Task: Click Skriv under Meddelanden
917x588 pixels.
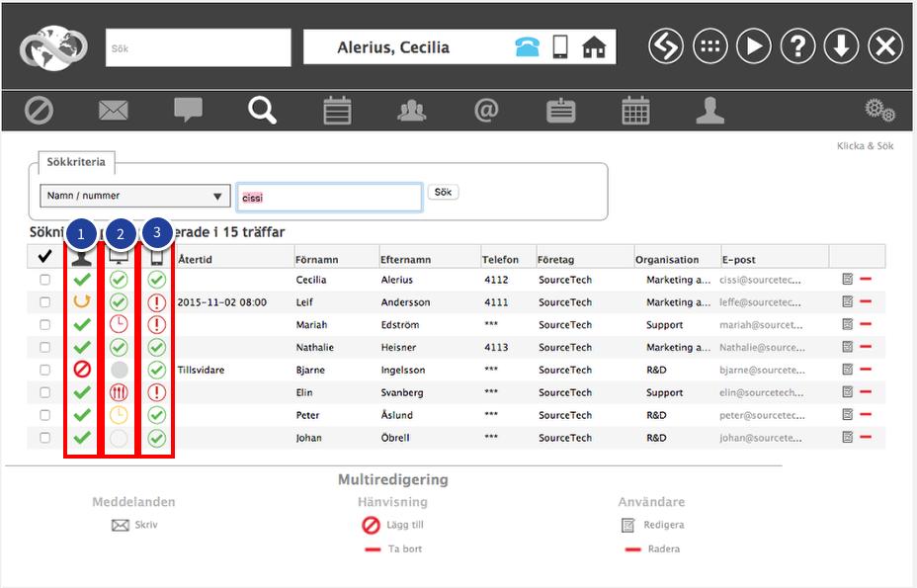Action: (x=134, y=525)
